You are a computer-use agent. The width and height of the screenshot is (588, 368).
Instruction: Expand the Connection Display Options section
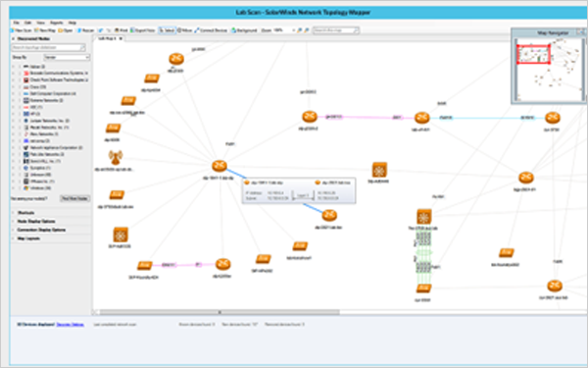point(41,230)
